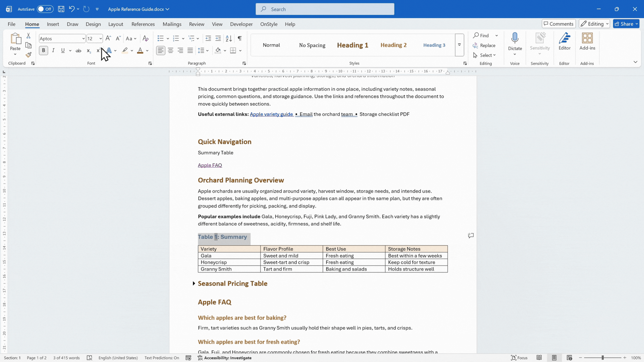Image resolution: width=644 pixels, height=362 pixels.
Task: Open the Select dropdown in Editing group
Action: (484, 55)
